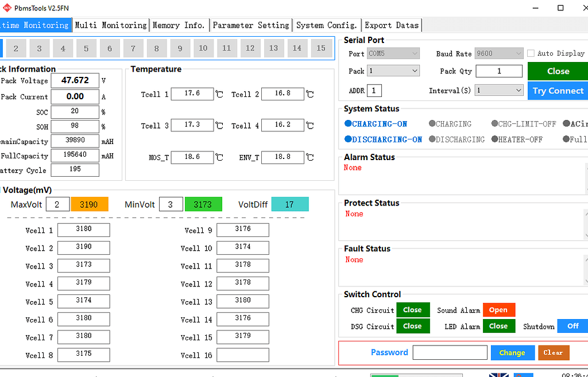Toggle the Sound Alarm Open switch

(x=498, y=310)
